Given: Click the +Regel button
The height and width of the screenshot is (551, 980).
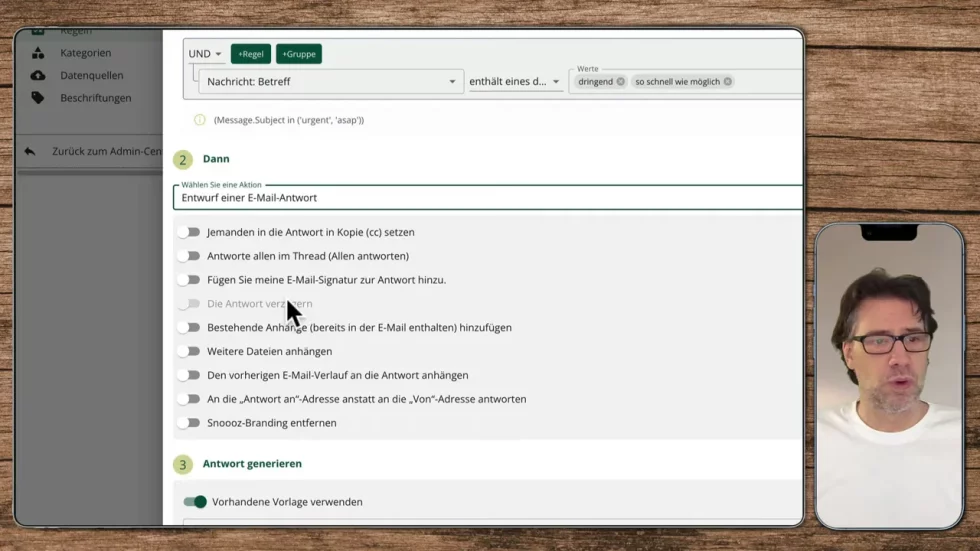Looking at the screenshot, I should click(x=250, y=54).
